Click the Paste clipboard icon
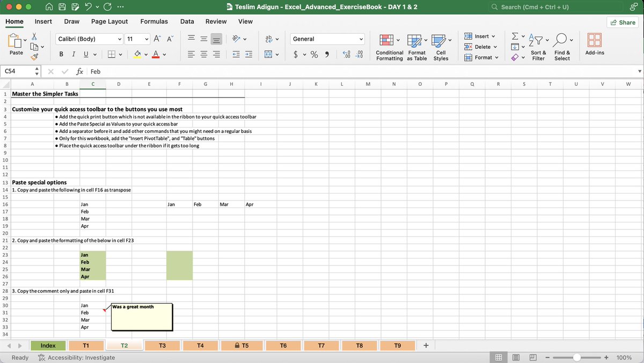Screen dimensions: 644x363 (15, 41)
